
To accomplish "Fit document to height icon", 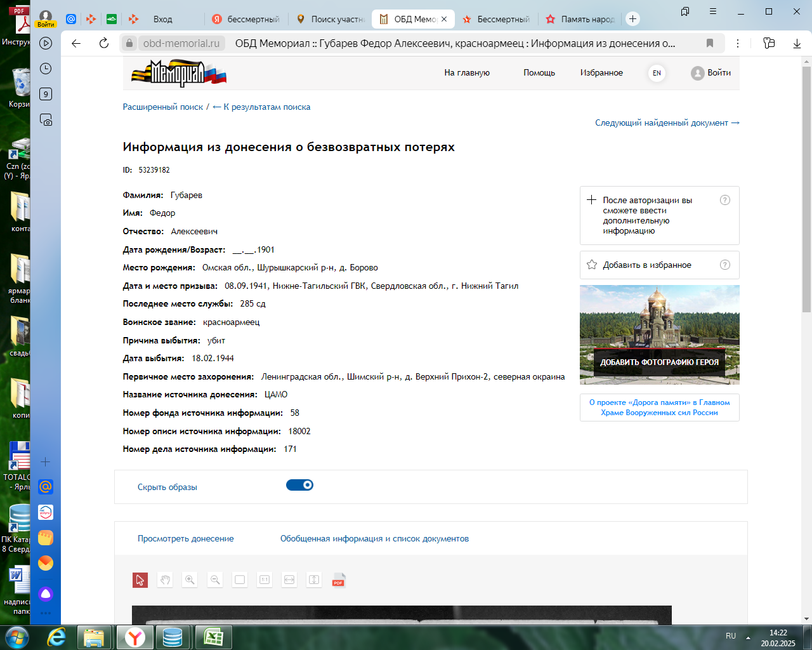I will click(314, 580).
